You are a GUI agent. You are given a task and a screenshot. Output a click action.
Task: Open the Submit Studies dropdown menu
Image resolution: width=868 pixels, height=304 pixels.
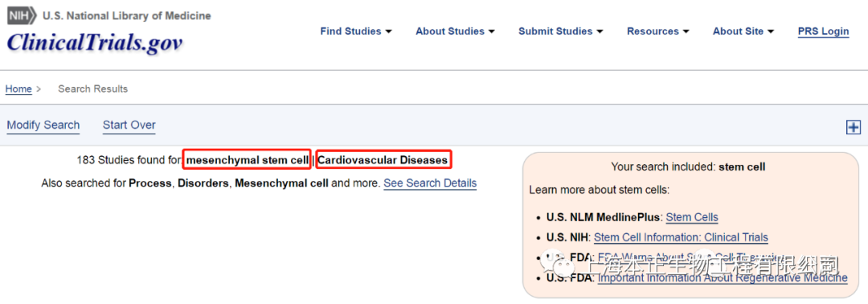click(x=561, y=31)
